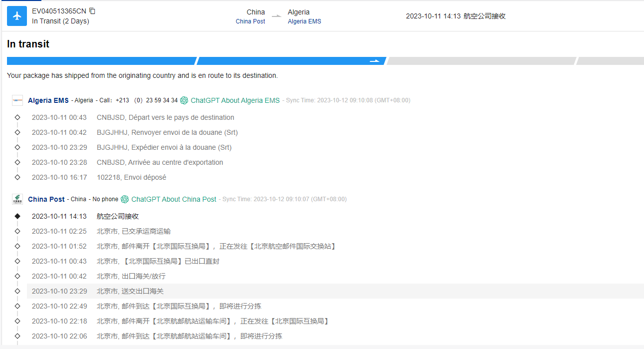Viewport: 644px width, 349px height.
Task: Click the China Post carrier logo
Action: [17, 199]
